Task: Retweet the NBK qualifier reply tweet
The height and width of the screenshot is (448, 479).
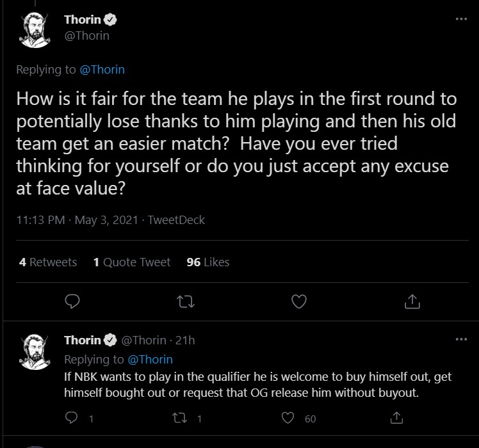Action: pos(179,419)
